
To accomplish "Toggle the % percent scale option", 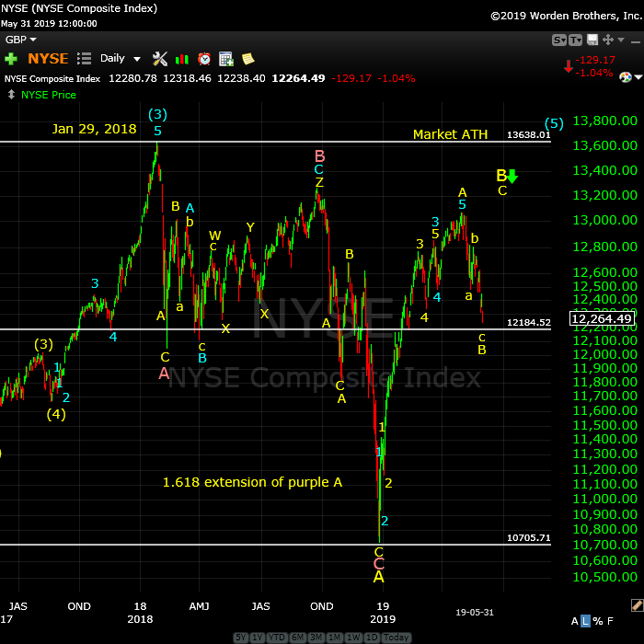I will (598, 621).
